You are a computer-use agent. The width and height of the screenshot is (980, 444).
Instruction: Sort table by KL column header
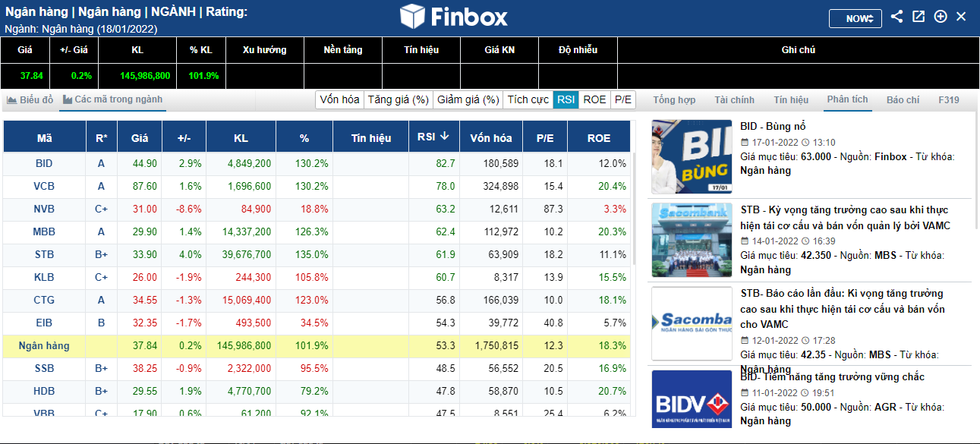[241, 137]
